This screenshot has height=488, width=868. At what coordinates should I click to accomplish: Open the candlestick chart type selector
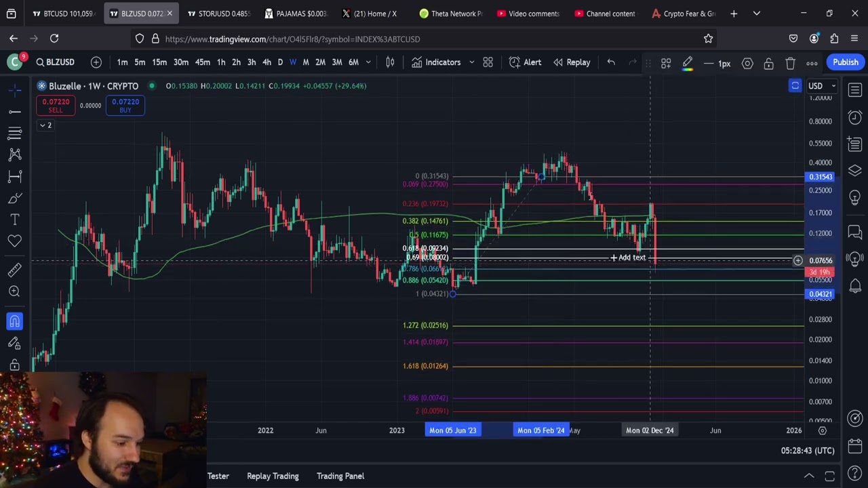[390, 62]
